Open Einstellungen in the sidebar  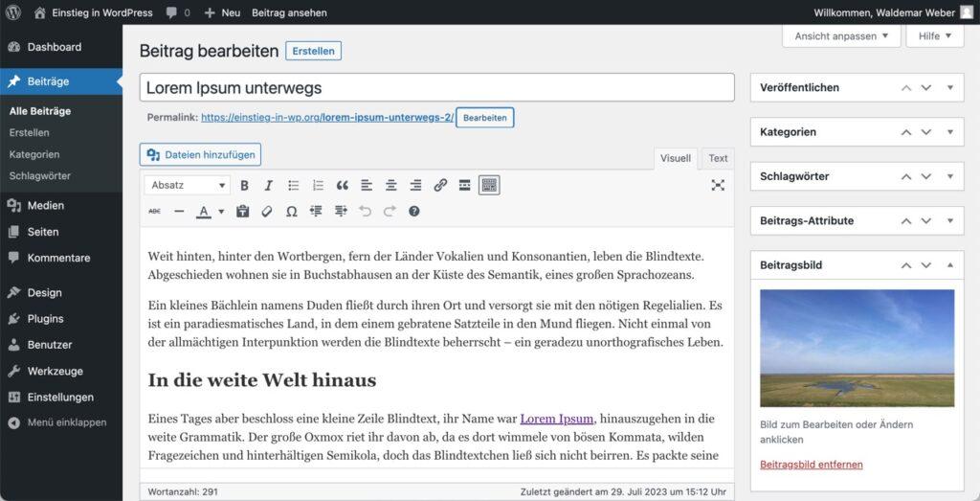coord(61,398)
